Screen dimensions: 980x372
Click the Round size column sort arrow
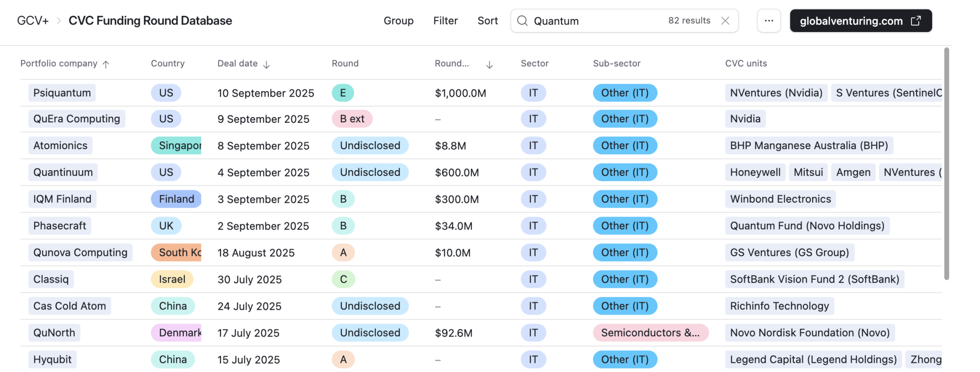[489, 65]
